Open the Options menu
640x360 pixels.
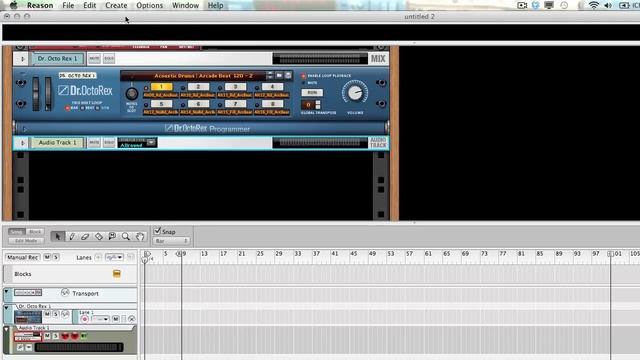[x=149, y=5]
